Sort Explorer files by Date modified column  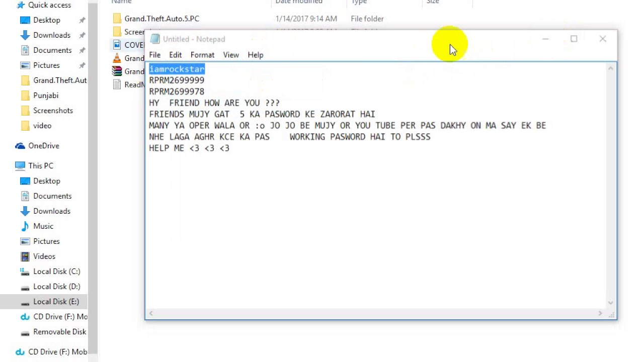pos(299,3)
